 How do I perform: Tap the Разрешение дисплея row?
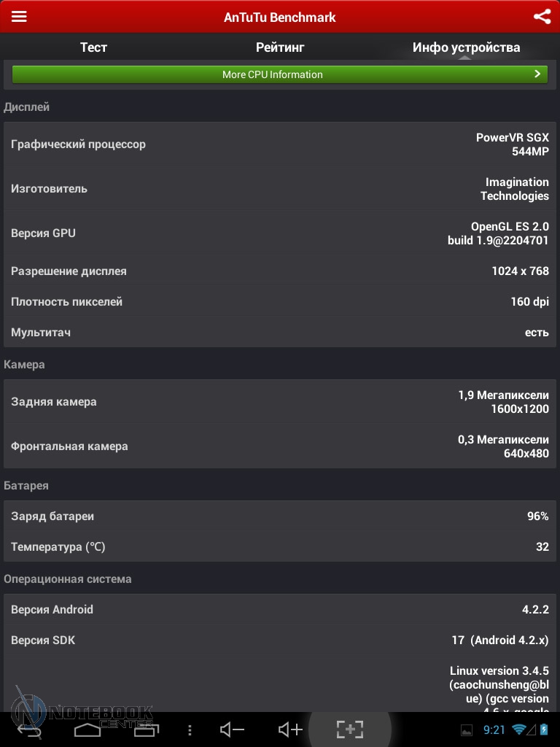280,271
